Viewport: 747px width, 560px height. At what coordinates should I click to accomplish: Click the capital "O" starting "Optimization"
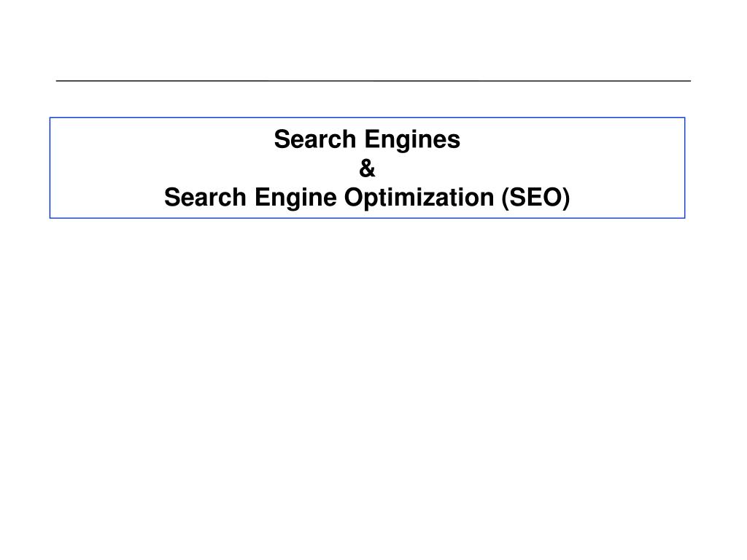(354, 197)
